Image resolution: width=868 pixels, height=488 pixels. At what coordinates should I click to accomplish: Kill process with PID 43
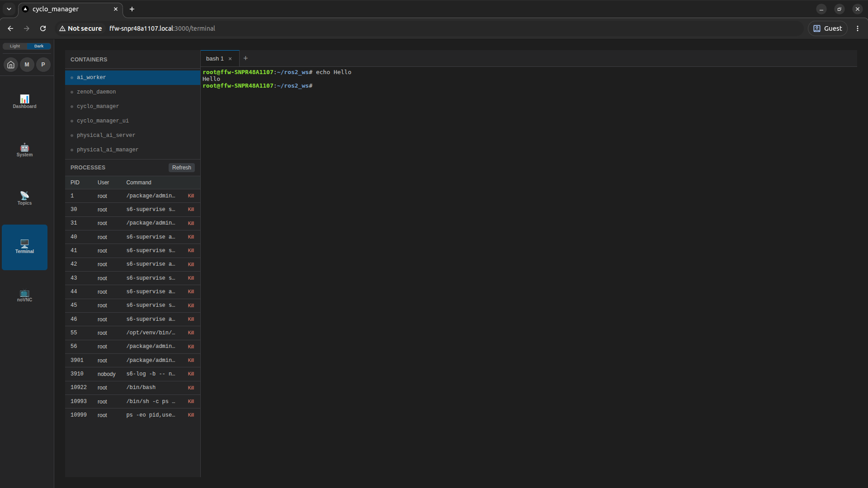[191, 278]
